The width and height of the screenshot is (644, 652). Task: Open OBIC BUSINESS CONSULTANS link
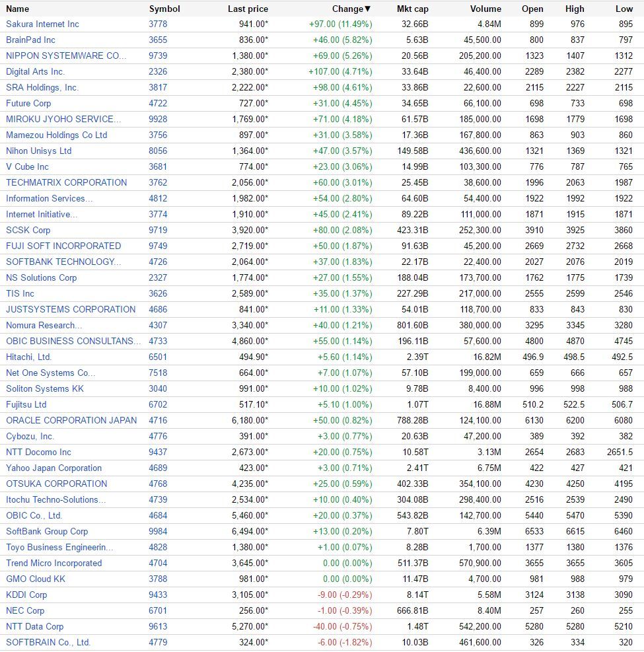[x=73, y=341]
